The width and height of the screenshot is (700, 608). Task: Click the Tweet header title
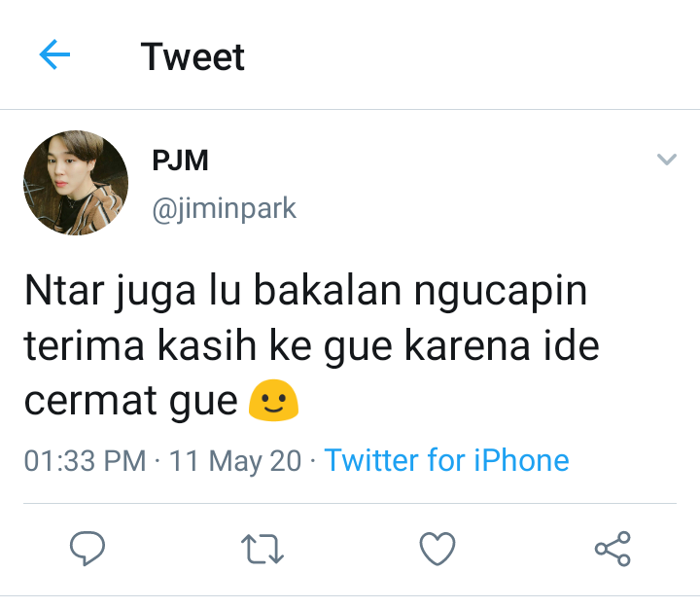(192, 56)
